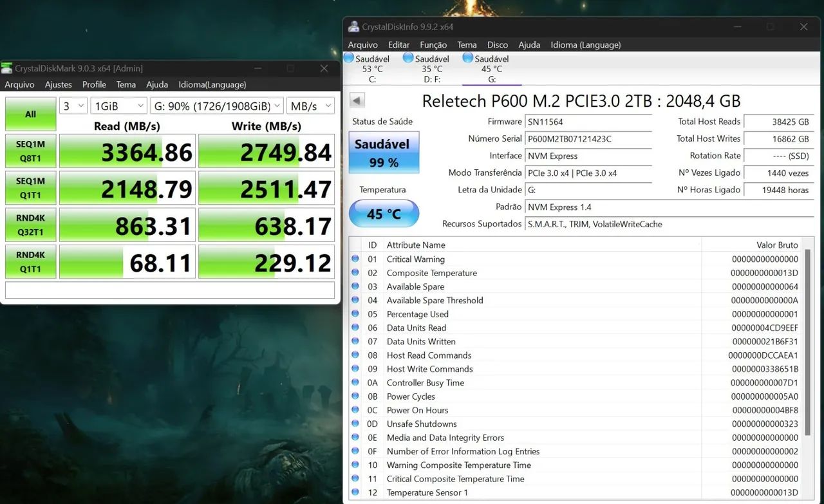Open the Ajustes menu in CrystalDiskMark

(59, 84)
